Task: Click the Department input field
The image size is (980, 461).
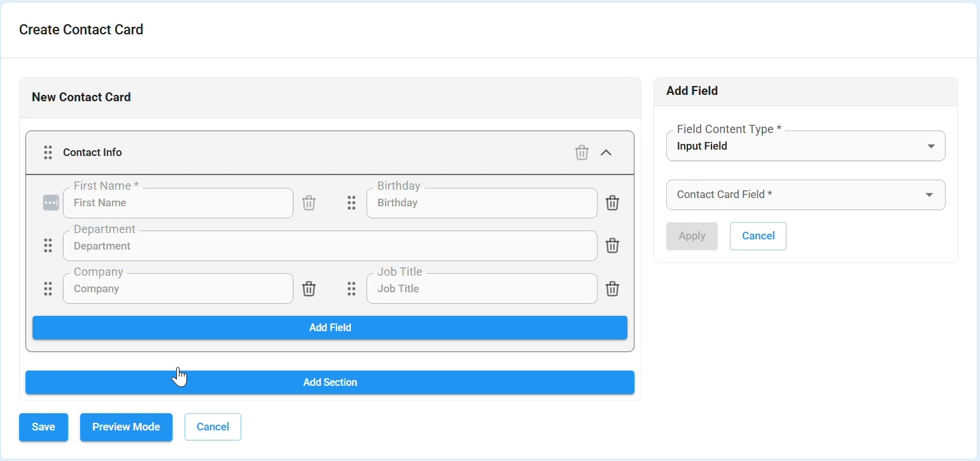Action: 330,246
